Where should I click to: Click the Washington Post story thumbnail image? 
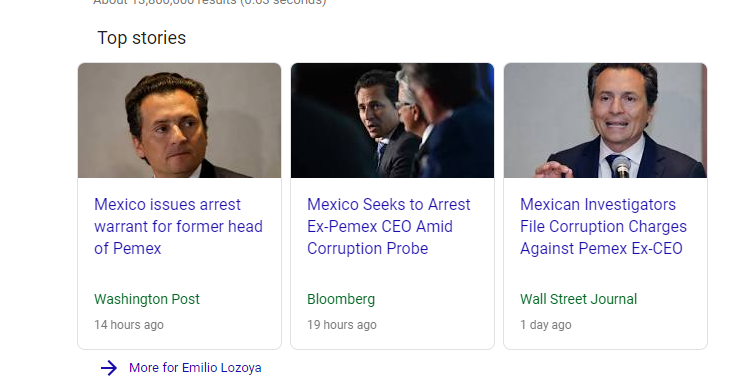pos(179,120)
